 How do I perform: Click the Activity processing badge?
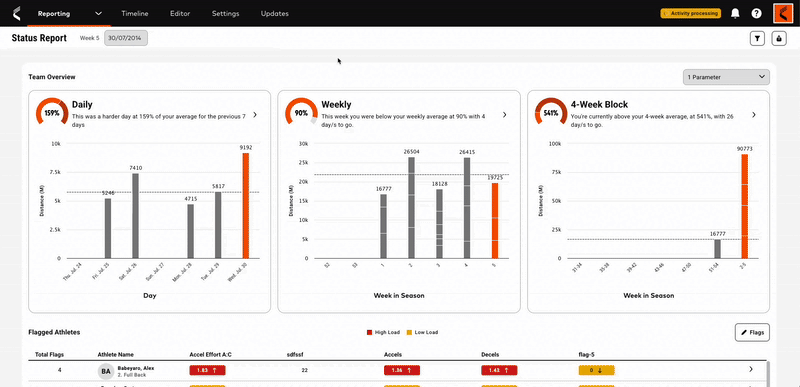(691, 13)
